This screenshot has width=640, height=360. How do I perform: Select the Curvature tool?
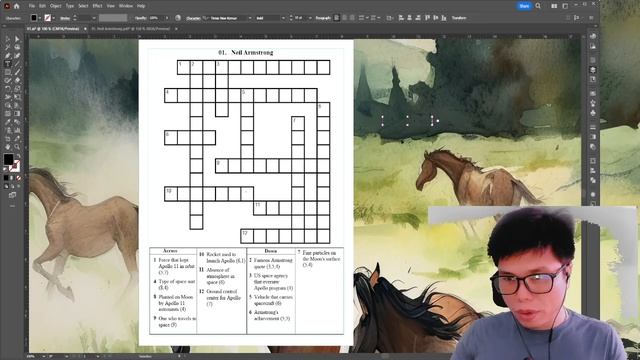[17, 56]
